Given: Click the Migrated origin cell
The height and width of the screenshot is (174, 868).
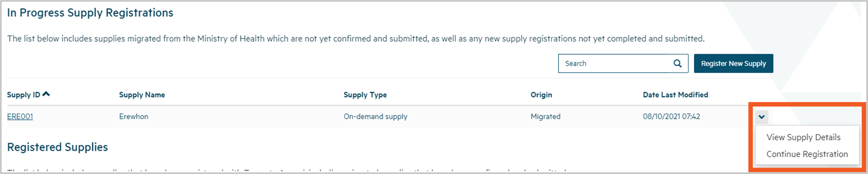Looking at the screenshot, I should 546,116.
